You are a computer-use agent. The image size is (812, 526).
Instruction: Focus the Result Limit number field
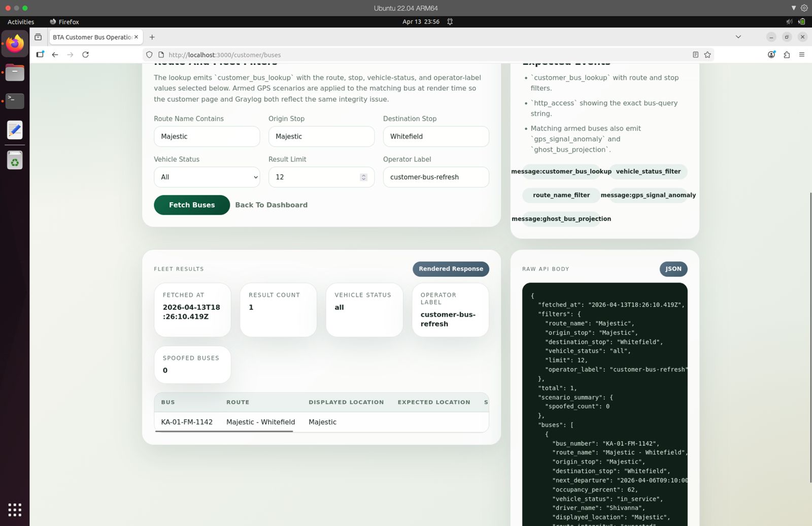[321, 177]
